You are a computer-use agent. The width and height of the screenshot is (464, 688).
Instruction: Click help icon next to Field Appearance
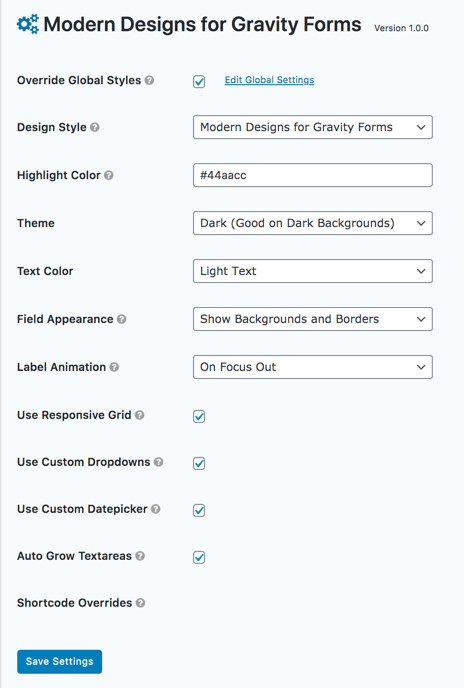[122, 319]
